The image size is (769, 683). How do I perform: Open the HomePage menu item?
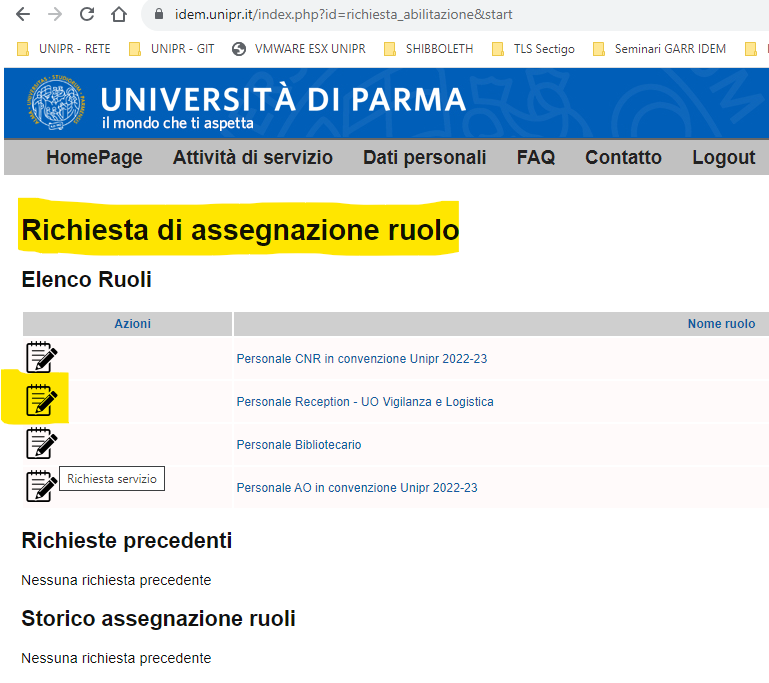point(94,157)
